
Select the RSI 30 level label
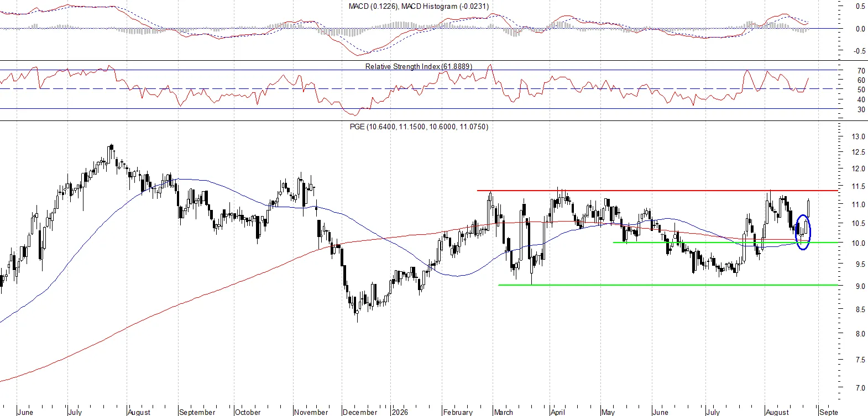861,110
